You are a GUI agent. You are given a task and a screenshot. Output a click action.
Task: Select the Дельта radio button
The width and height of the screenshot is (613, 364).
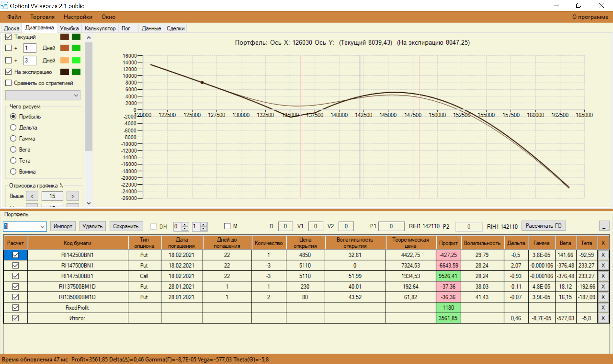point(13,127)
